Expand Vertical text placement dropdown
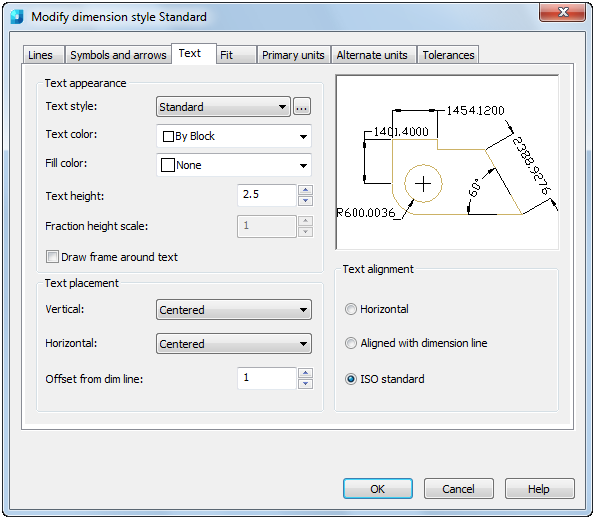The height and width of the screenshot is (519, 594). [x=234, y=310]
